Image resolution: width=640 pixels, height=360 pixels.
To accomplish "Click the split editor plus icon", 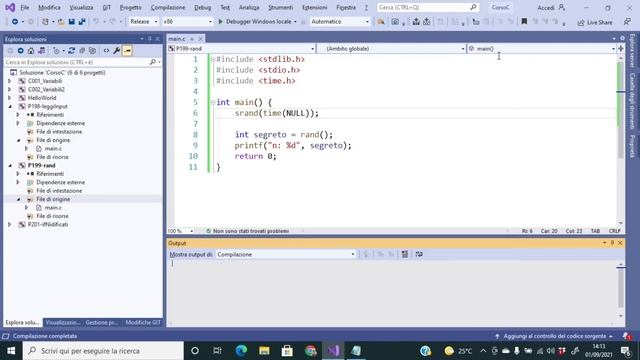I will (x=621, y=49).
